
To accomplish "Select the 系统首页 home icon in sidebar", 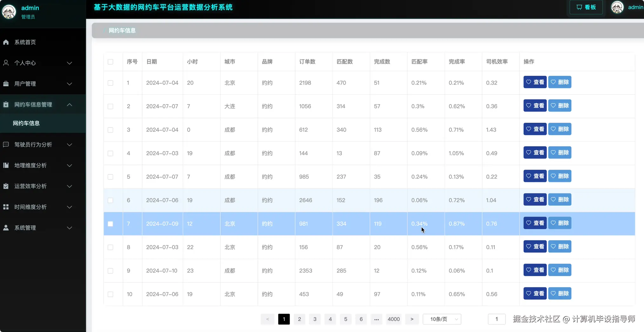I will coord(6,42).
